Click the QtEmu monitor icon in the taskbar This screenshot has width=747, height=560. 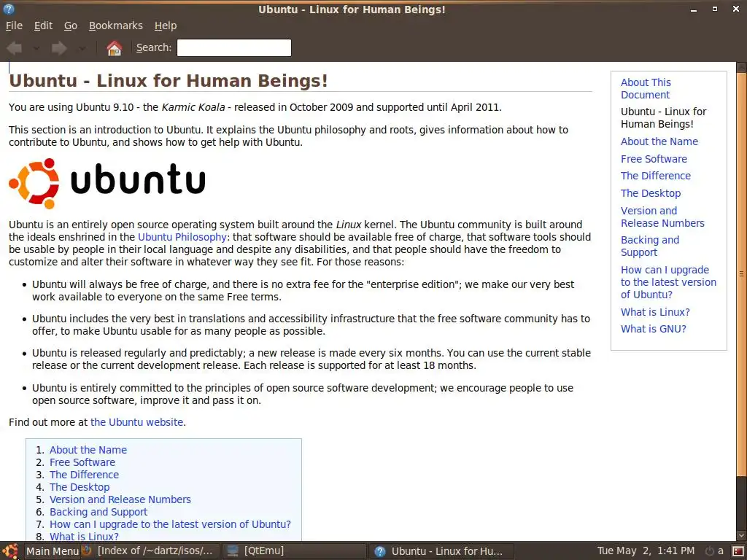[233, 551]
